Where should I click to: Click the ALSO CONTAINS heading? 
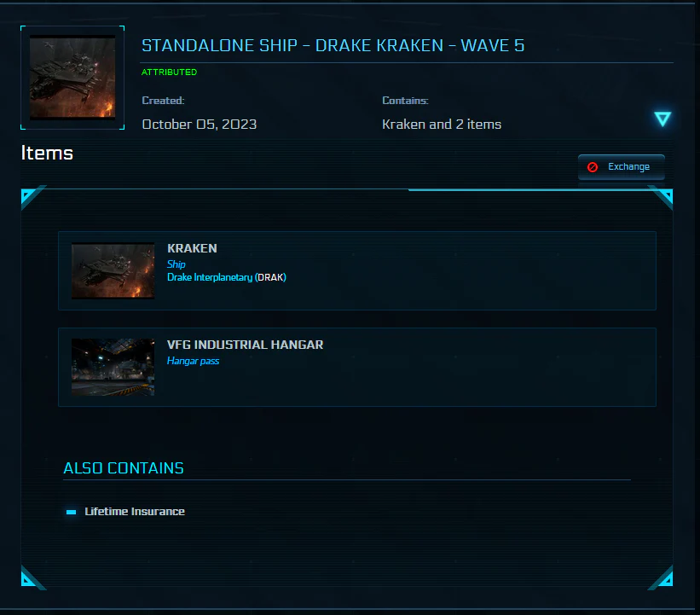pyautogui.click(x=124, y=468)
